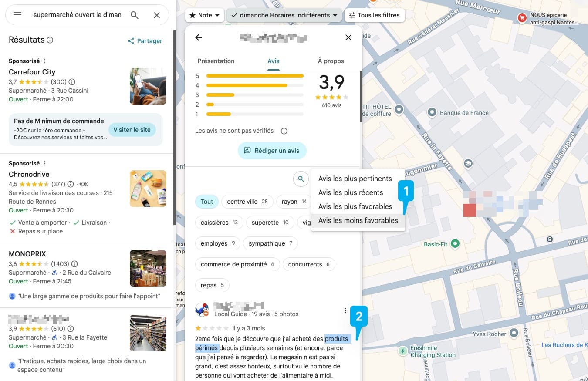Toggle the centre ville chip

coord(247,202)
